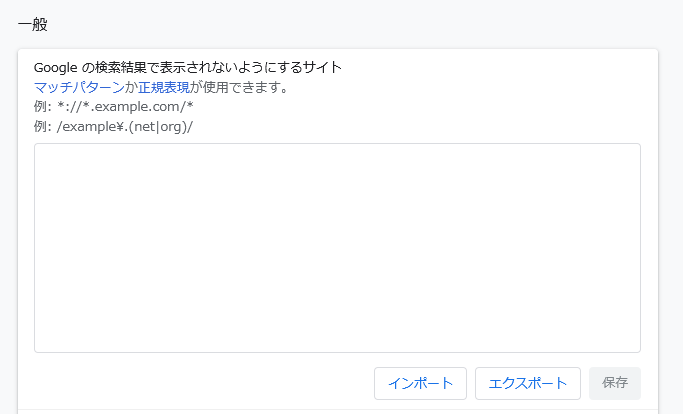This screenshot has width=683, height=414.
Task: Follow the blue match pattern hyperlink
Action: pyautogui.click(x=79, y=87)
